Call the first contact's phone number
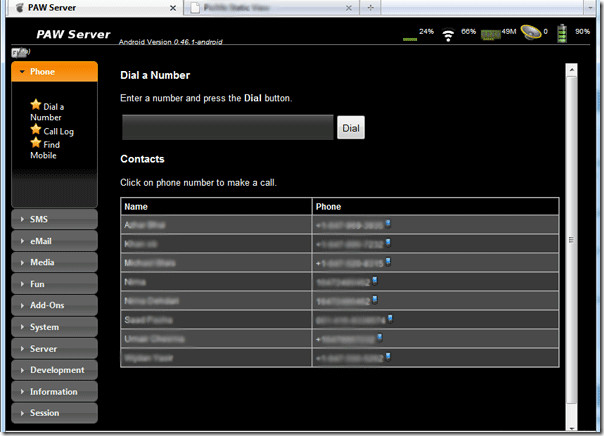This screenshot has width=604, height=436. point(349,225)
